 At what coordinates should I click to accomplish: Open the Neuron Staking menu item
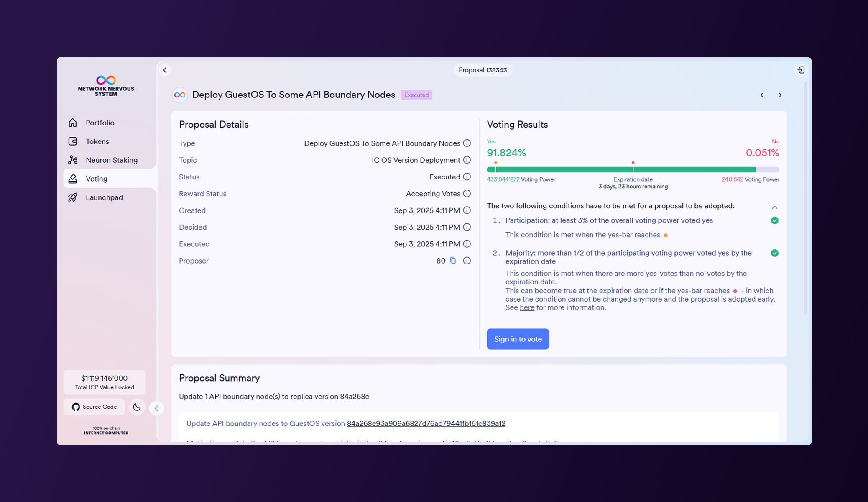pyautogui.click(x=111, y=160)
